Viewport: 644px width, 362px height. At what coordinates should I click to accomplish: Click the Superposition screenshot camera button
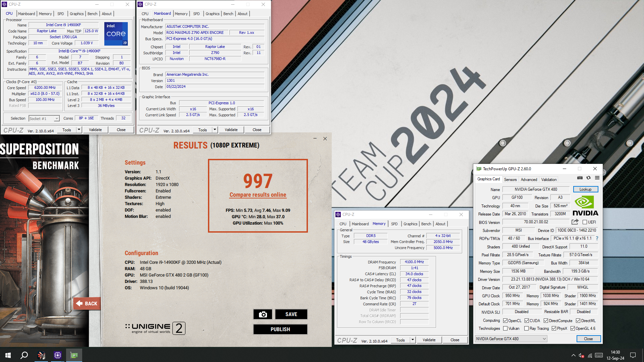pyautogui.click(x=263, y=314)
